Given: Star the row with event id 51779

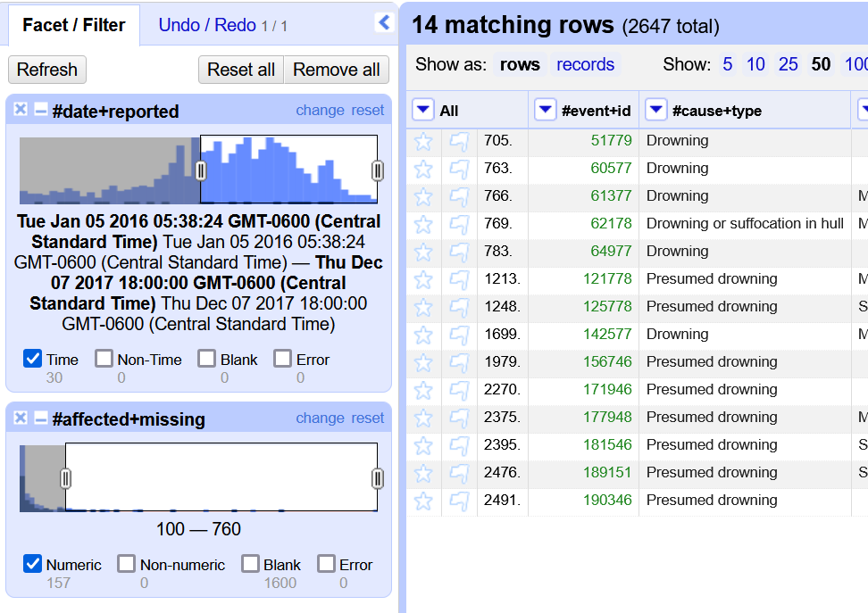Looking at the screenshot, I should pyautogui.click(x=423, y=141).
